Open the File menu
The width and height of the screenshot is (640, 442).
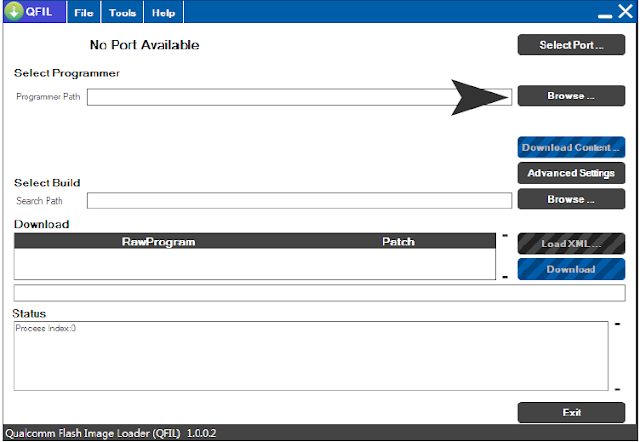click(85, 13)
